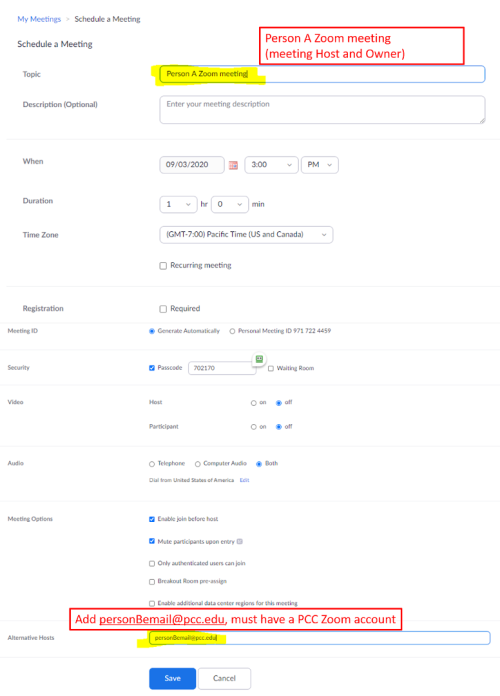Select Host video off
500x696 pixels.
(279, 403)
